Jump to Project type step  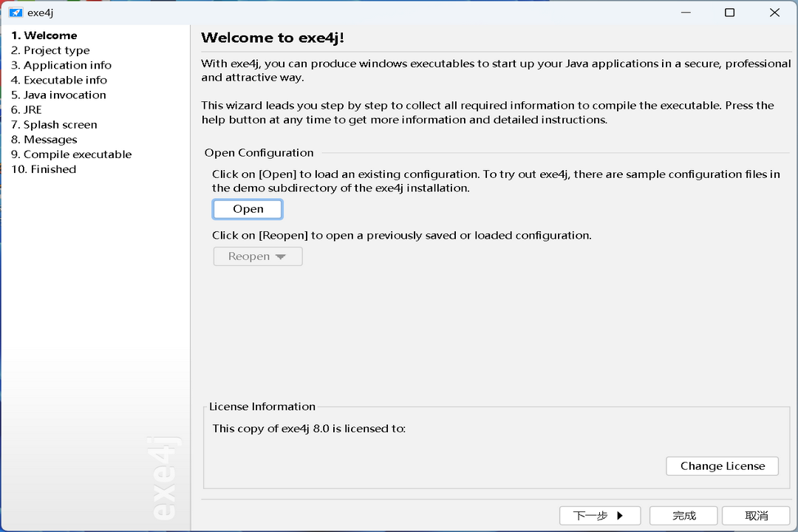click(50, 50)
